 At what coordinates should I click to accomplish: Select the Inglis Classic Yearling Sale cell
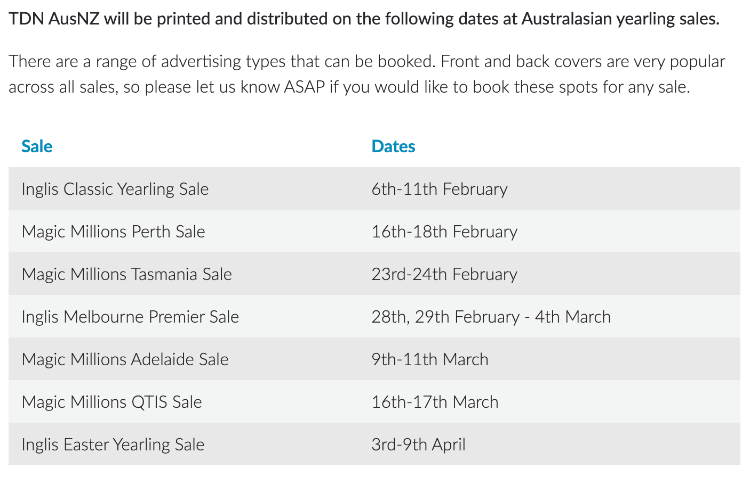pyautogui.click(x=115, y=189)
